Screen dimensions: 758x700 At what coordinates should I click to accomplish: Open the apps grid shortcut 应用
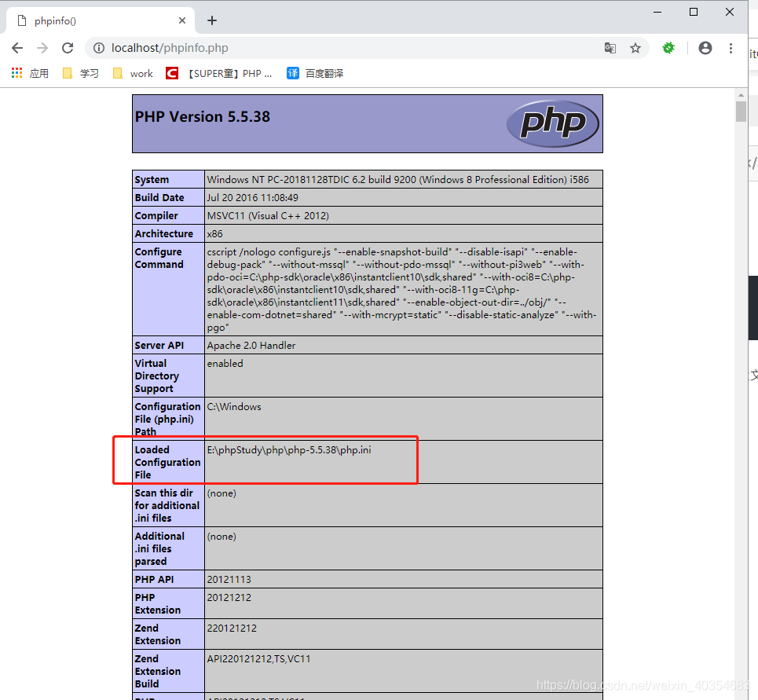(x=30, y=73)
